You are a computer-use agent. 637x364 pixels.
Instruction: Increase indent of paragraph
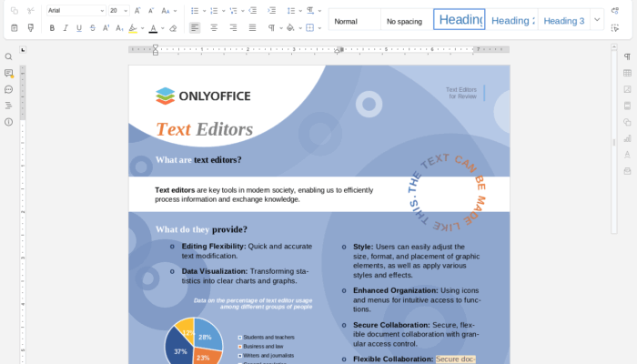[272, 10]
